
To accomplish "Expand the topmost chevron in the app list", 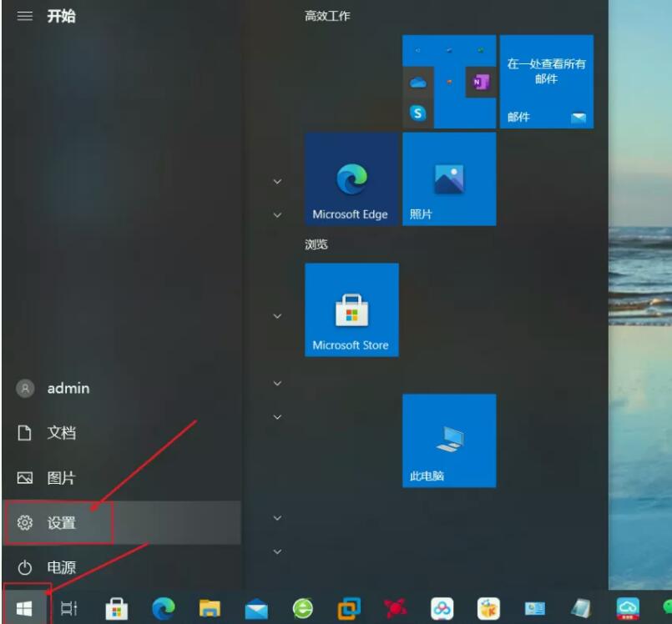I will tap(277, 182).
